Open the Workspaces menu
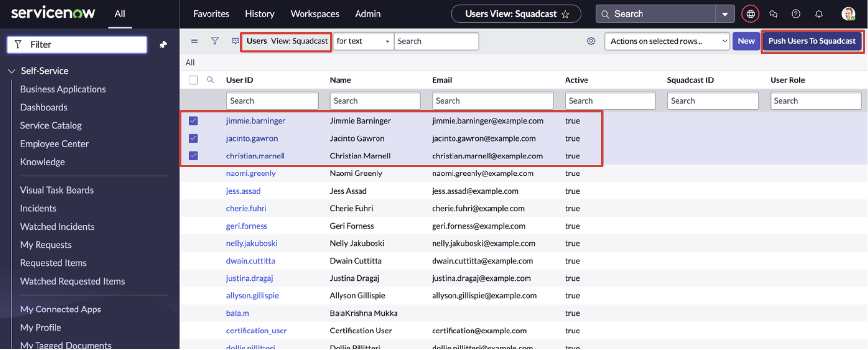The image size is (868, 350). coord(315,14)
